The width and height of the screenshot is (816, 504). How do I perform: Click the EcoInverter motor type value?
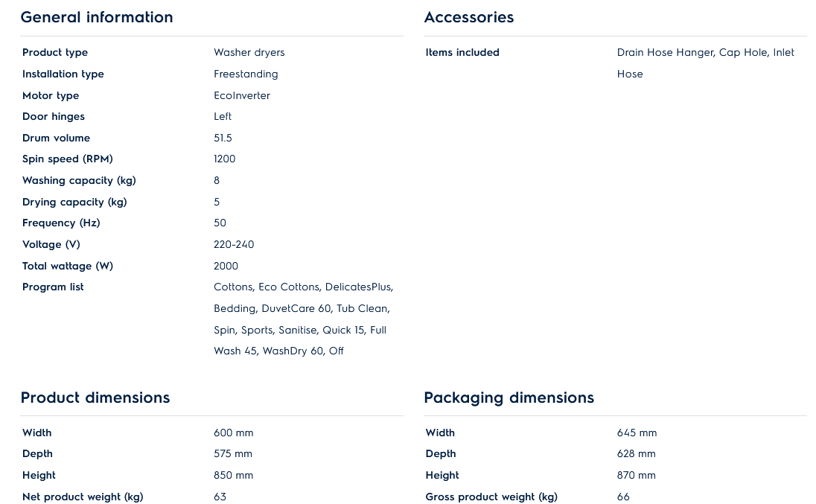[242, 95]
